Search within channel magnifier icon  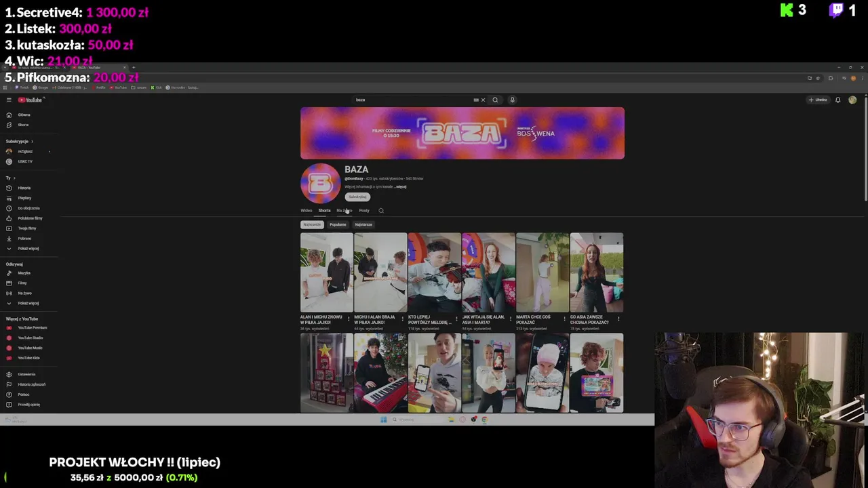[x=381, y=211]
